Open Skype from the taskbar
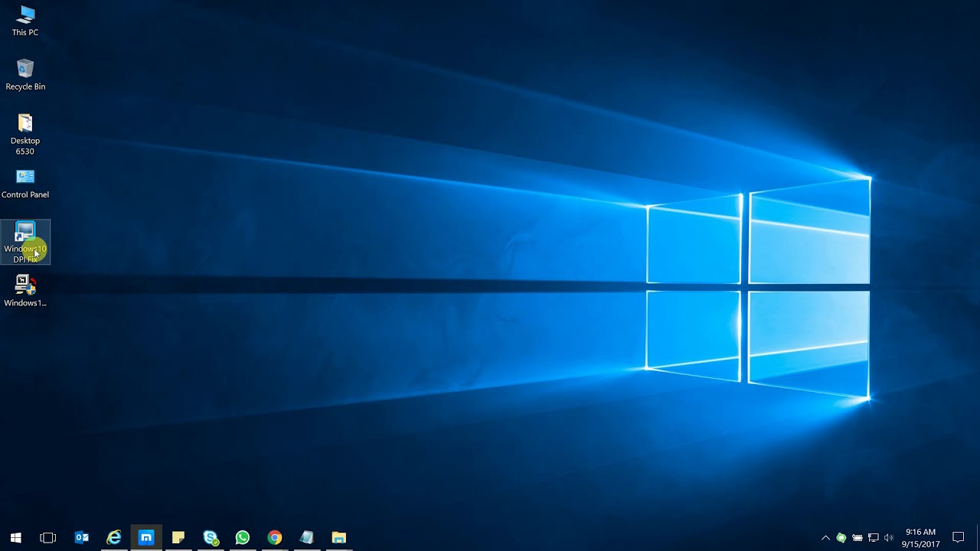This screenshot has height=551, width=980. tap(211, 537)
